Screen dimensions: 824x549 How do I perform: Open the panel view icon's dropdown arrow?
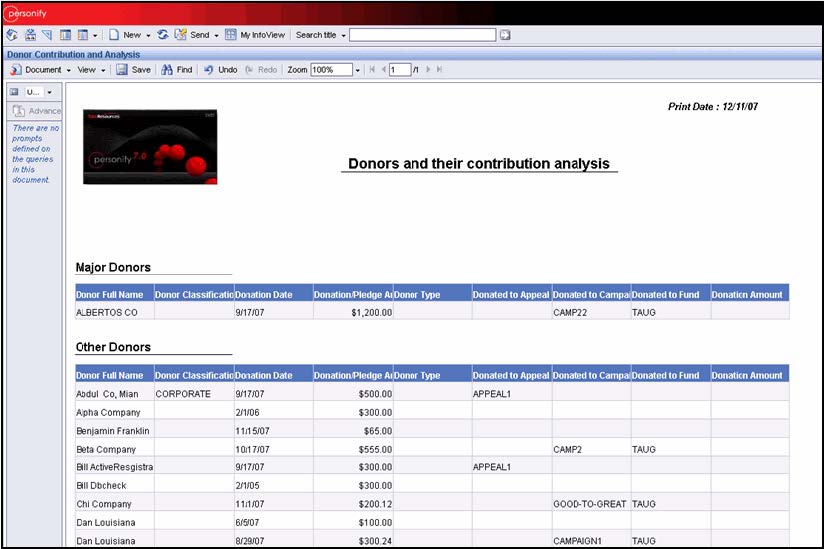click(95, 35)
